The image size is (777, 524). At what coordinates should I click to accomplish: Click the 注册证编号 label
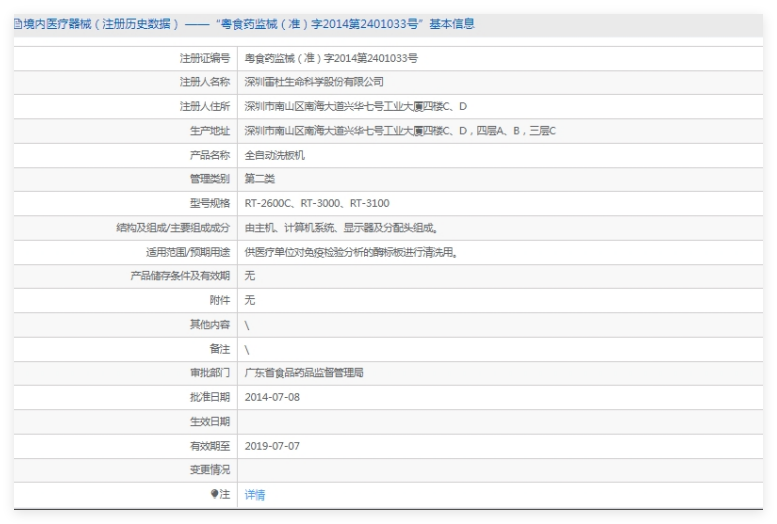(205, 58)
